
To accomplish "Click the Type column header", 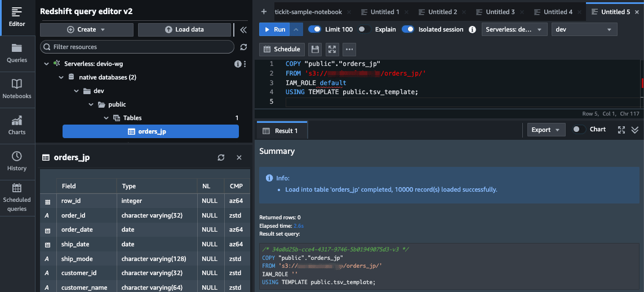I will point(157,186).
